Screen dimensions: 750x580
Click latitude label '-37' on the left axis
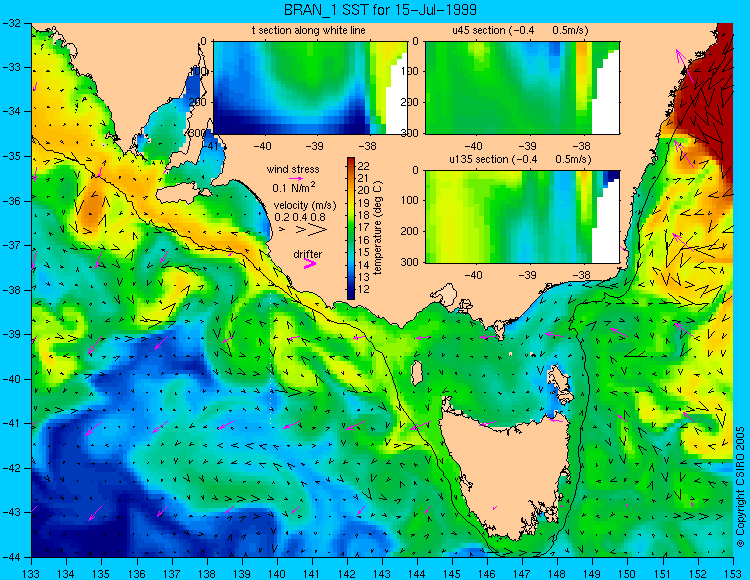[11, 245]
